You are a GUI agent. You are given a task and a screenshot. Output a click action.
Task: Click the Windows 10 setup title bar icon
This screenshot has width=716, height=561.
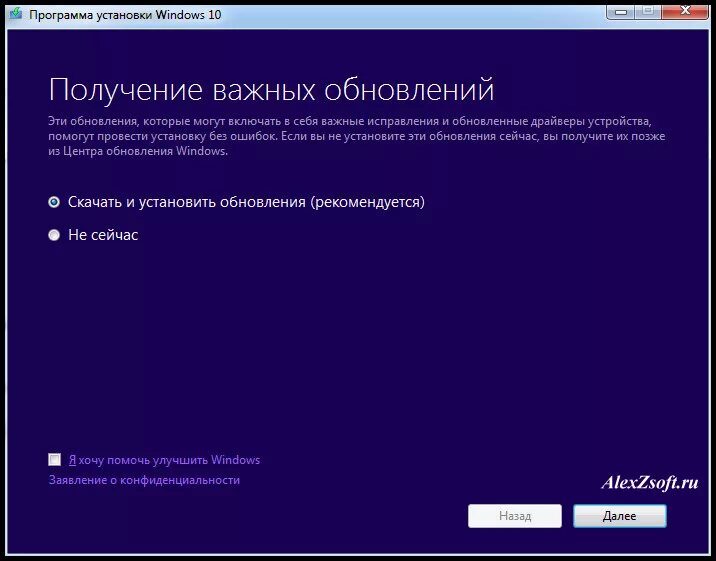[x=16, y=14]
